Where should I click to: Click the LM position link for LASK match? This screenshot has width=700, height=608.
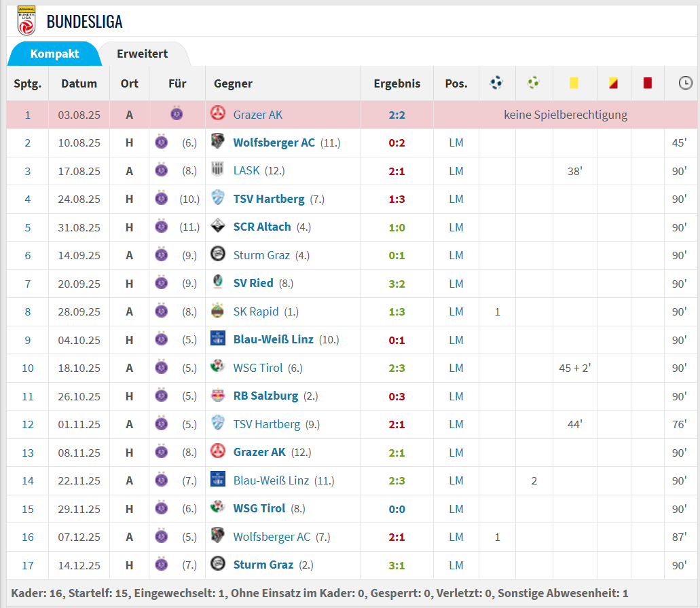[456, 171]
